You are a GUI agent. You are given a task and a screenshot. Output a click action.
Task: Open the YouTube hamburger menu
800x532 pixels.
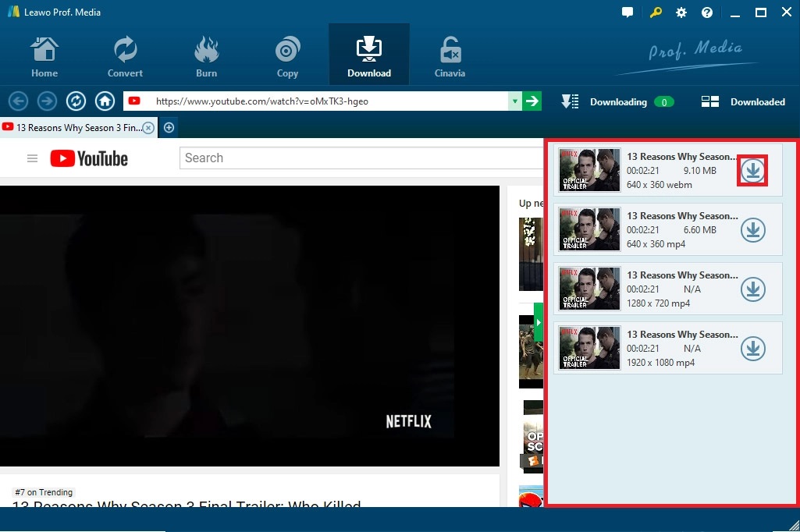click(32, 158)
